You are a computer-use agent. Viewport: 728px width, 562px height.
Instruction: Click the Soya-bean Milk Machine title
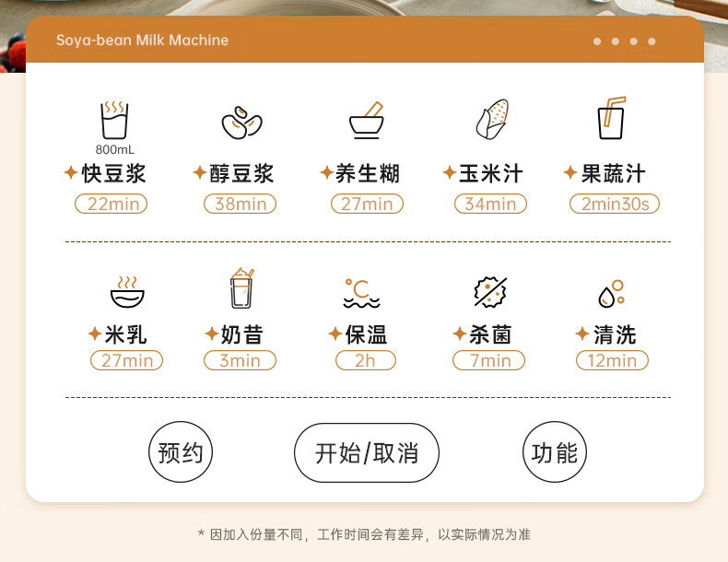point(143,41)
